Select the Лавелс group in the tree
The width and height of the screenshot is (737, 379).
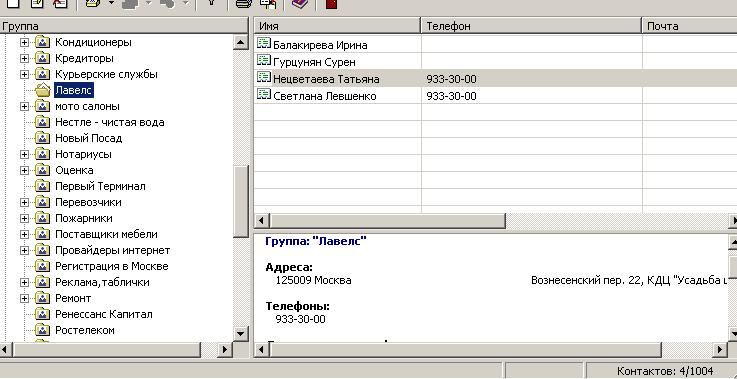tap(73, 90)
